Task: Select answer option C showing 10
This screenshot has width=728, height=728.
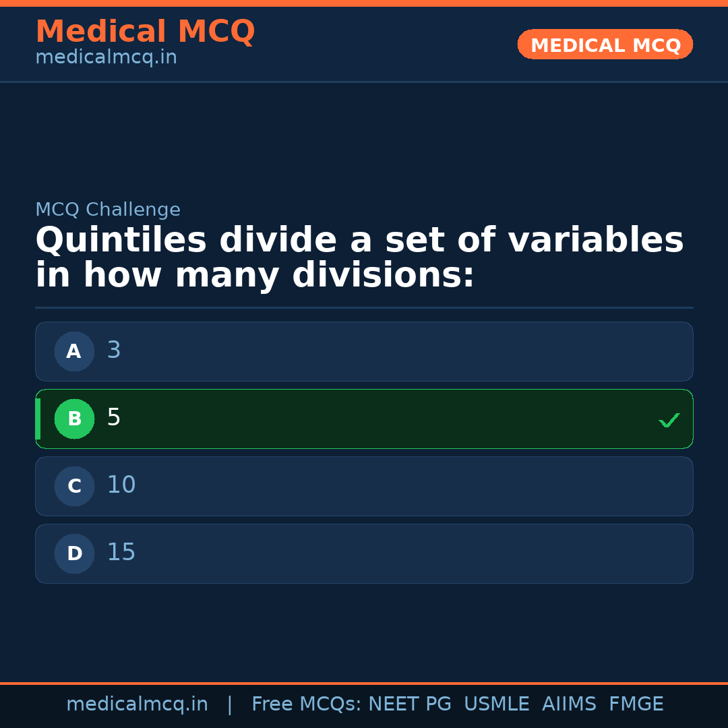Action: (x=364, y=486)
